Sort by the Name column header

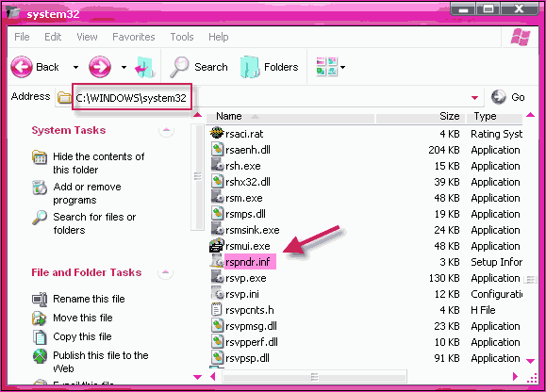[290, 116]
